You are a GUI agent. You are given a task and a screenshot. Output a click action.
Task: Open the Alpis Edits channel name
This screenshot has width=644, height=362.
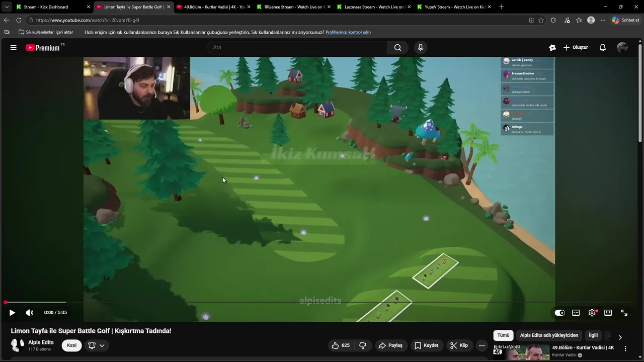click(x=41, y=342)
